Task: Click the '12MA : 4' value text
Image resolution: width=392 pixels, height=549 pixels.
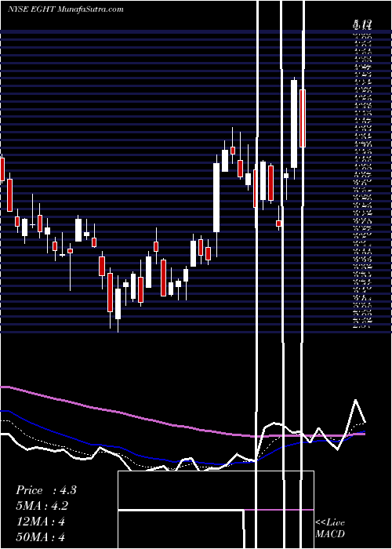Action: (x=41, y=522)
